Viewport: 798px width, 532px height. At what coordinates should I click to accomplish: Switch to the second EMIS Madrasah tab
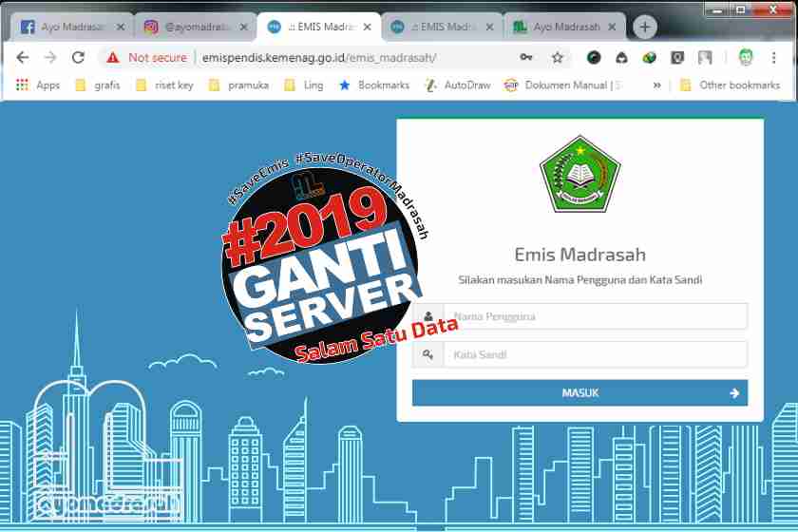coord(441,27)
